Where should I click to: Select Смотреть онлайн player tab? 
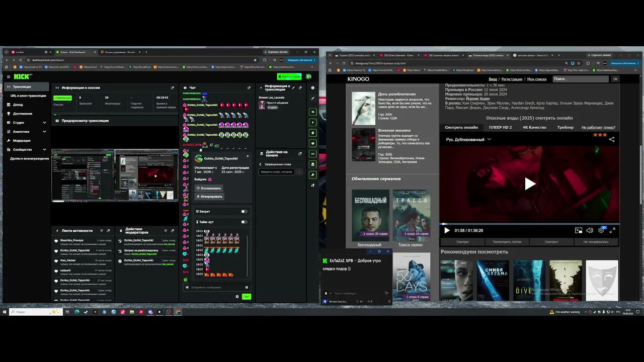461,127
